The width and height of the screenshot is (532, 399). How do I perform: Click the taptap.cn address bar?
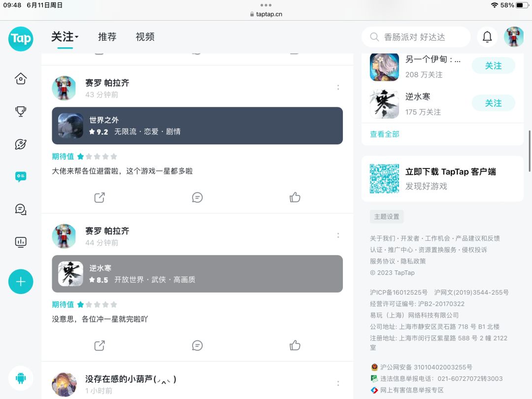tap(266, 14)
